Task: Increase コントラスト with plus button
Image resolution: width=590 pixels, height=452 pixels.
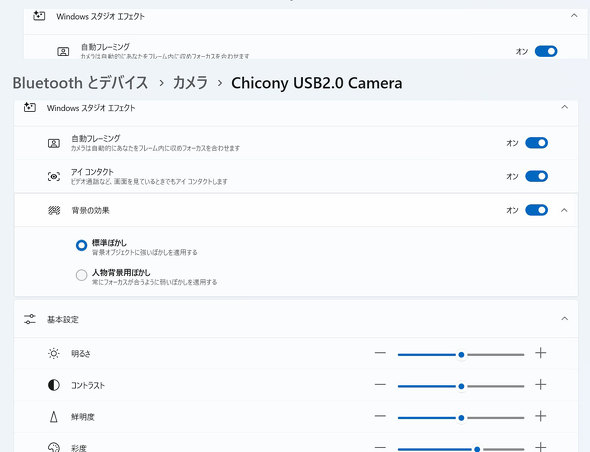Action: (540, 385)
